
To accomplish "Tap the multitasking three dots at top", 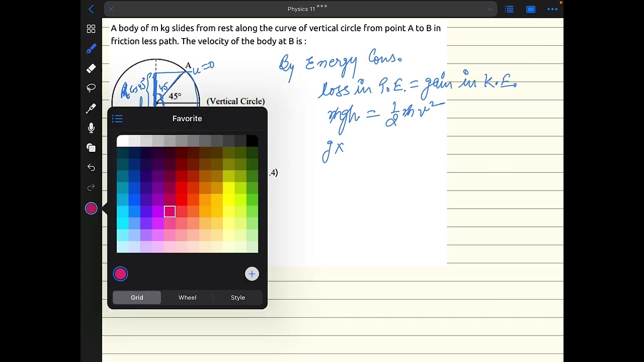I will click(x=322, y=6).
